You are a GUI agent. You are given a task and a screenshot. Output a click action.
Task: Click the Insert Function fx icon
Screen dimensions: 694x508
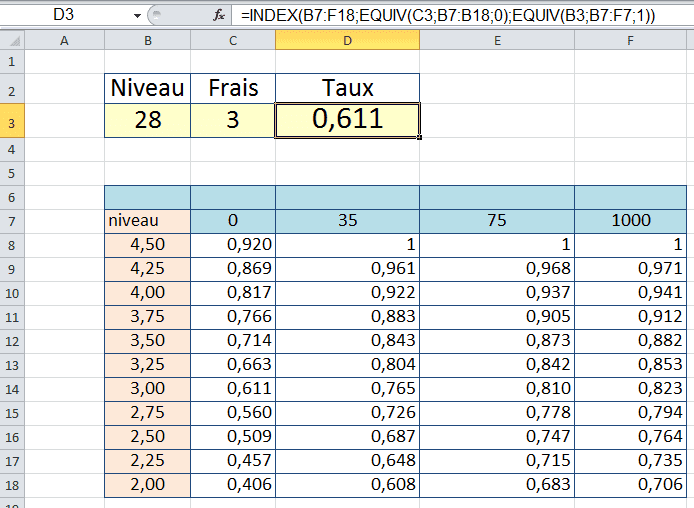click(x=219, y=16)
